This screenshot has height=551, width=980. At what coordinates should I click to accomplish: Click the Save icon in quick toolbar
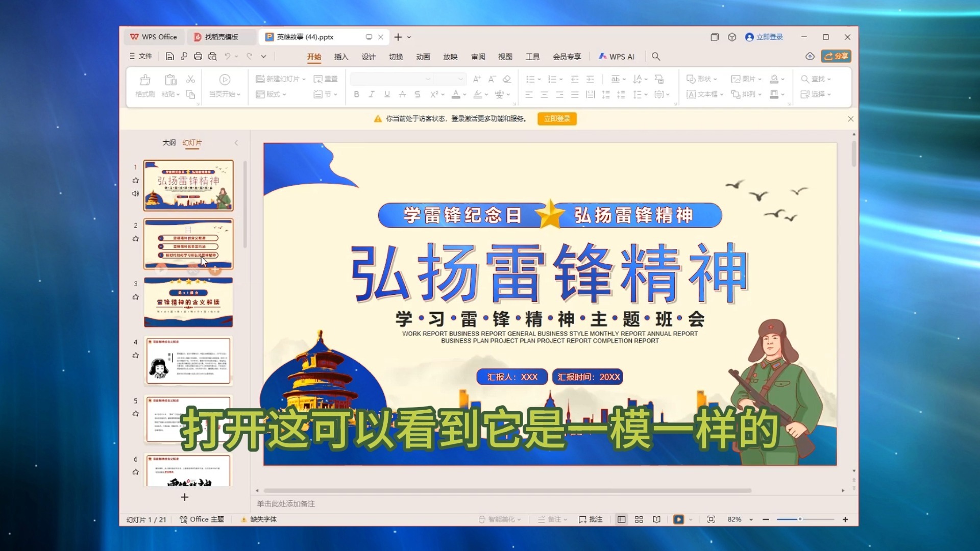169,57
